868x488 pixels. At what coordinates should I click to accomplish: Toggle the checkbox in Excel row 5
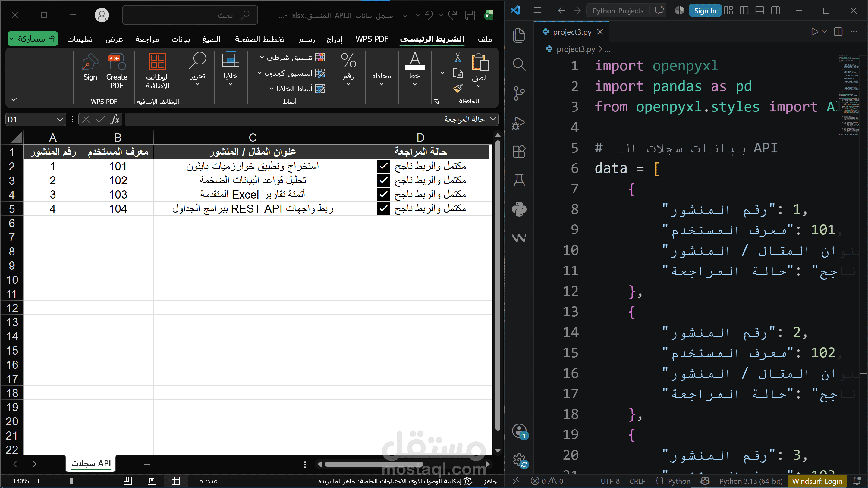pos(383,208)
